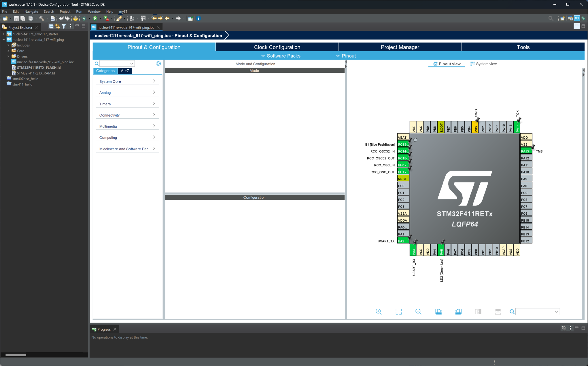Screen dimensions: 588x366
Task: Open the Device Configuration gear icon in toolbar
Action: [76, 18]
